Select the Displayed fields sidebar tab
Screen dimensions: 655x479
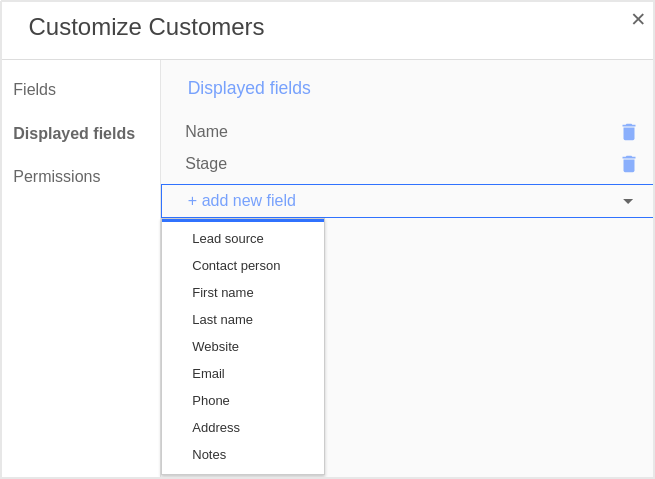(x=74, y=134)
